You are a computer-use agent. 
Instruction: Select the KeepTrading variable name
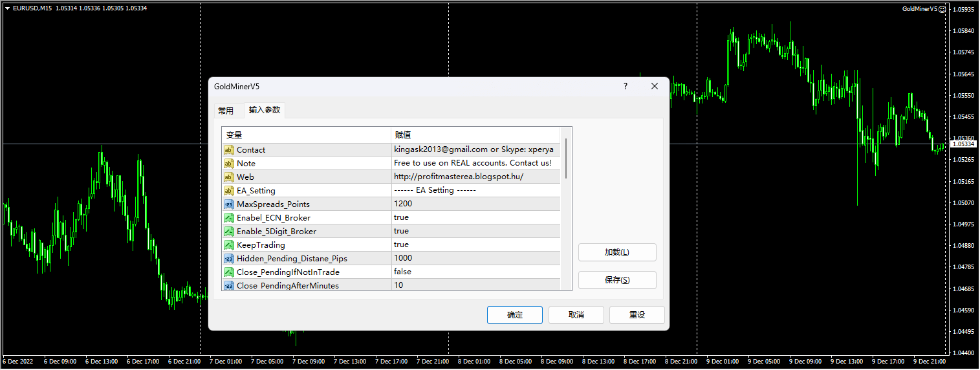pos(261,245)
